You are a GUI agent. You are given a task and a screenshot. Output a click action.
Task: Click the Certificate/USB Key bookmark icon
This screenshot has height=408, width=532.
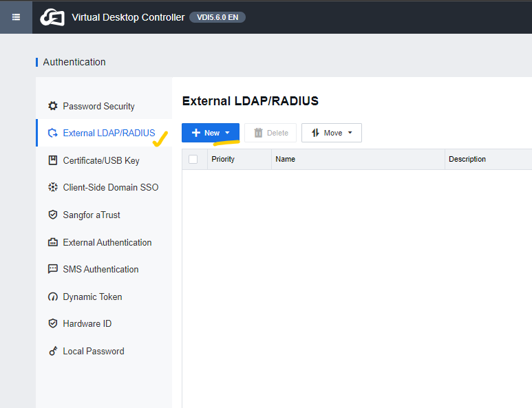(x=52, y=160)
